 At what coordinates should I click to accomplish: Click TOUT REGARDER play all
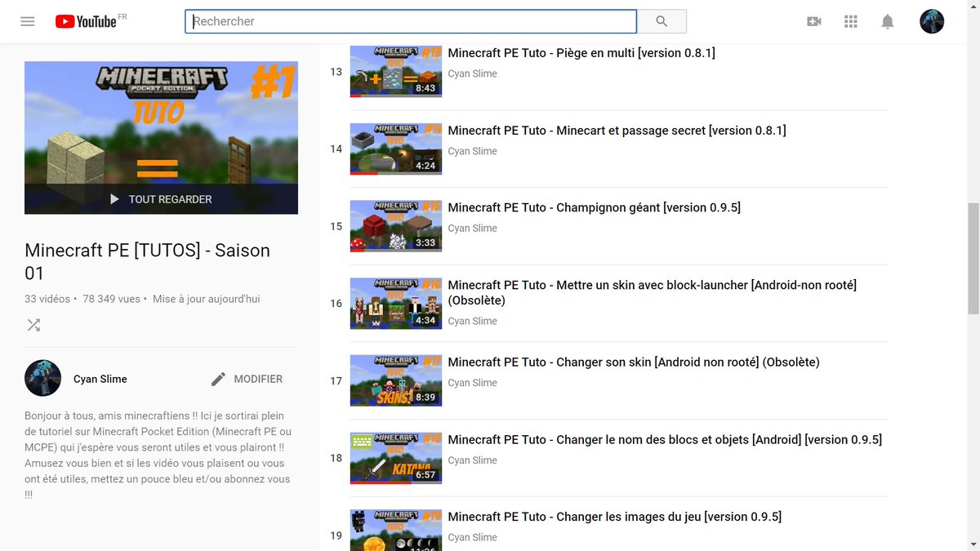(161, 199)
